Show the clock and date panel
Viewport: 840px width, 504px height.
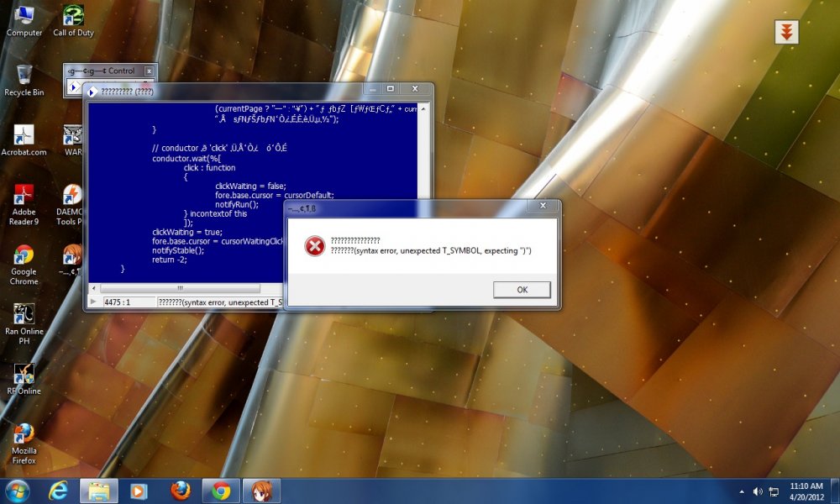[807, 491]
